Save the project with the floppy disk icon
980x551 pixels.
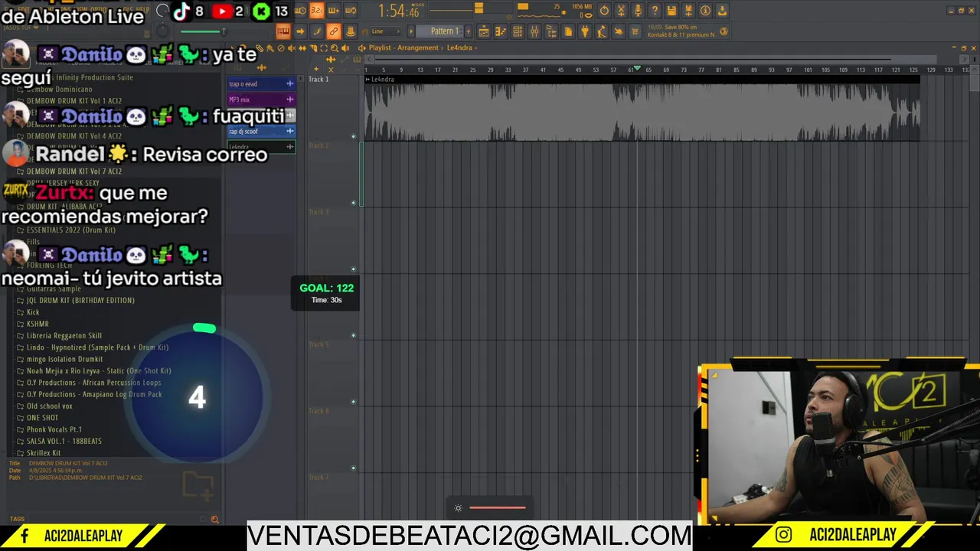click(671, 11)
